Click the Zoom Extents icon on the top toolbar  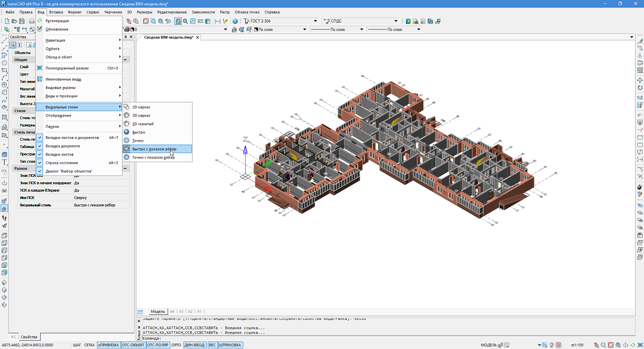click(x=161, y=21)
